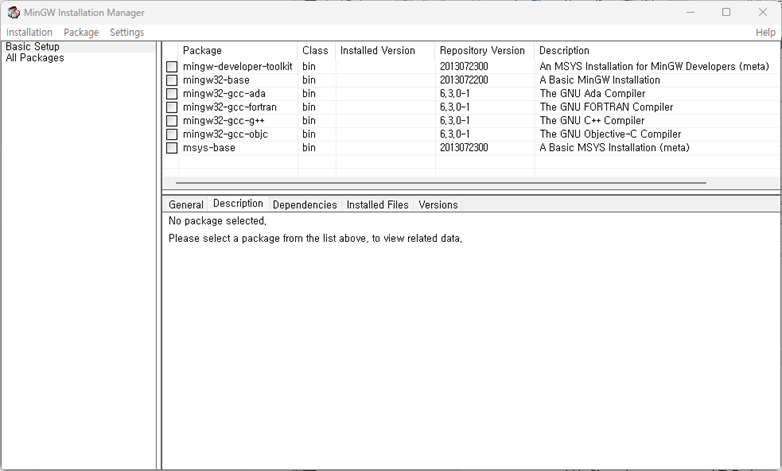Select the mingw32-gcc-ada package name
The height and width of the screenshot is (471, 782).
point(224,93)
